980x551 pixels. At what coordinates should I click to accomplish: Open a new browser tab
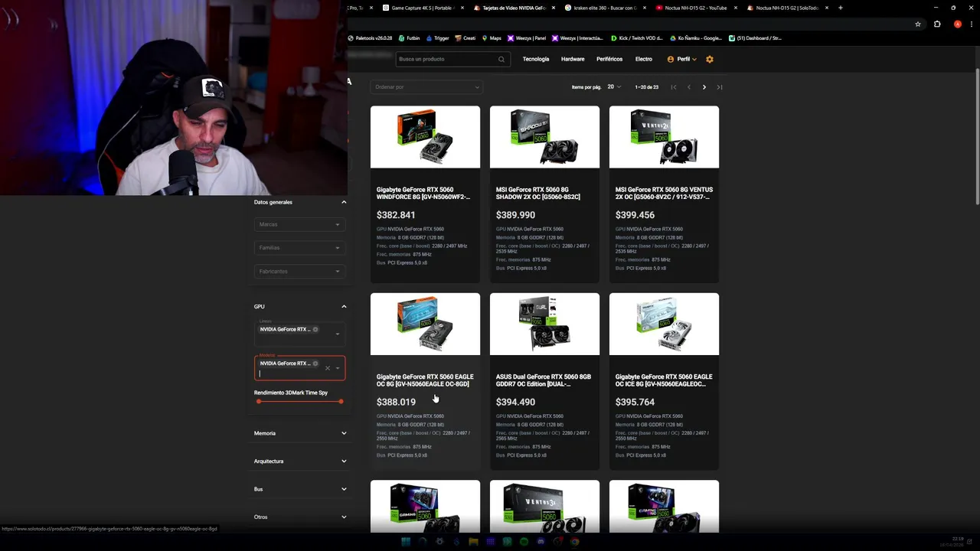[x=841, y=8]
